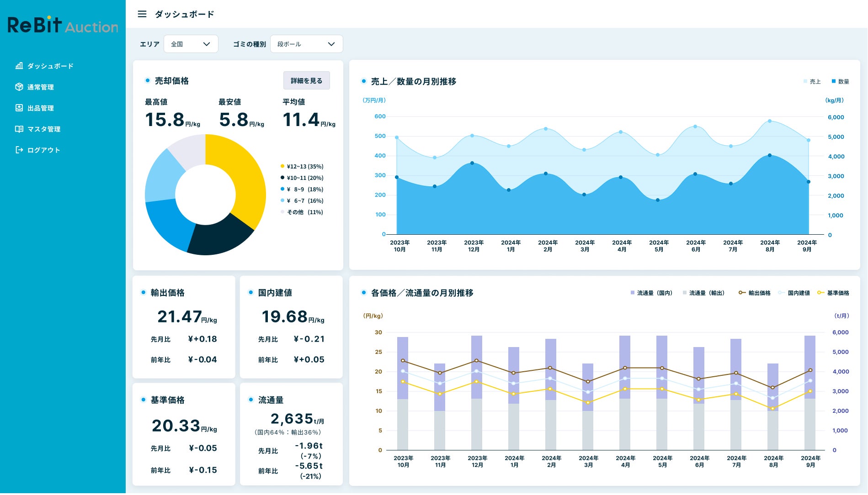Screen dimensions: 868x495
Task: Click the ReBit Auction logo
Action: [63, 25]
